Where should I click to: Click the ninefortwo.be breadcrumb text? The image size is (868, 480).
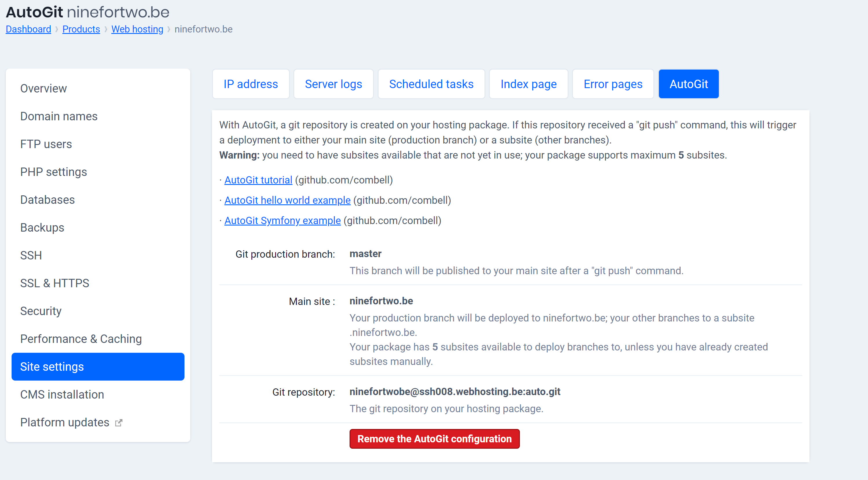pos(204,29)
